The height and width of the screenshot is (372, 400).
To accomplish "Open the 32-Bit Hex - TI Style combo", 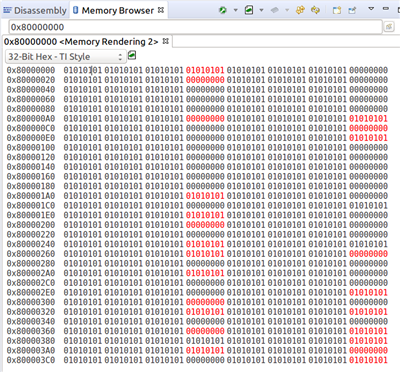I will [x=66, y=57].
